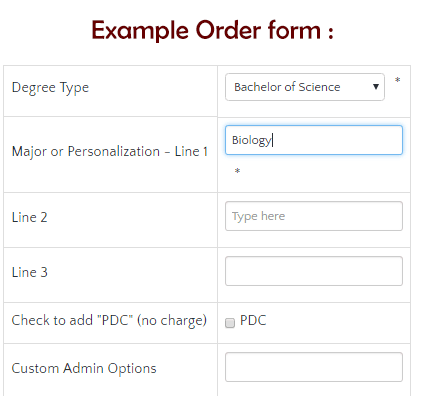Click the Line 3 row label
The height and width of the screenshot is (396, 424).
point(30,272)
